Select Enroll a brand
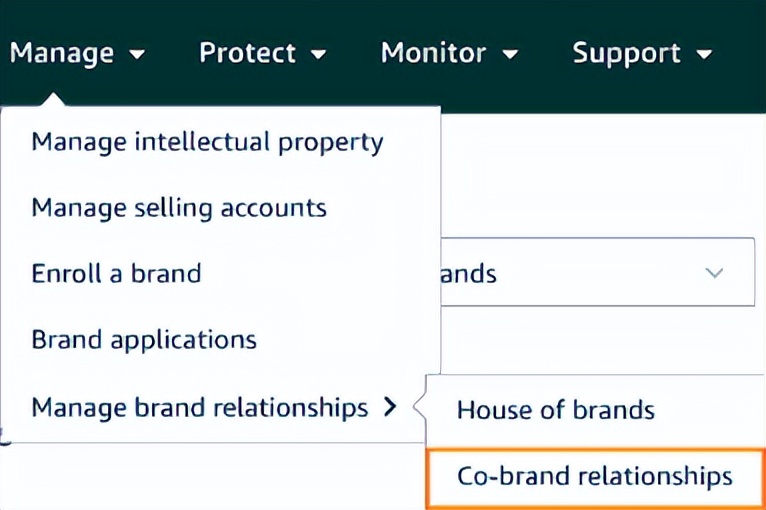The height and width of the screenshot is (510, 766). tap(116, 273)
